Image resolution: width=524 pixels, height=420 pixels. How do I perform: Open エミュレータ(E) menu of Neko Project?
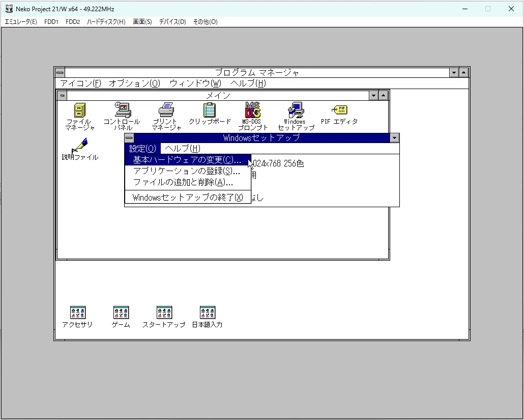tap(21, 22)
